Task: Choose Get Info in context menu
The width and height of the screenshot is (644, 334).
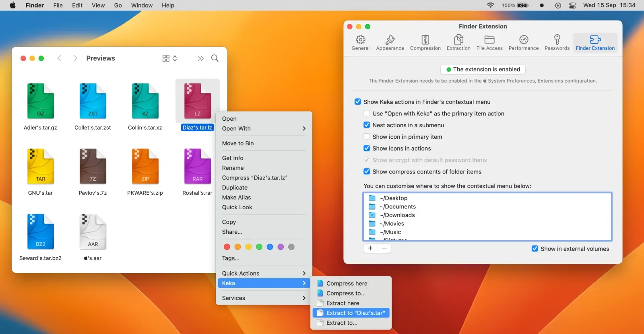Action: click(264, 158)
